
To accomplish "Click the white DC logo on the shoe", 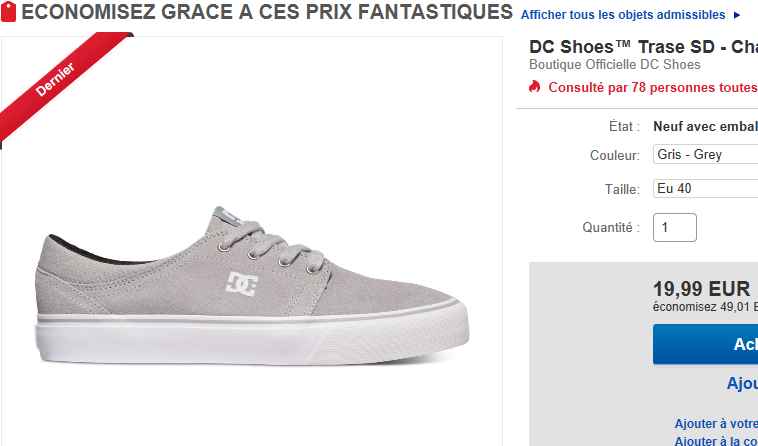I will pos(243,284).
